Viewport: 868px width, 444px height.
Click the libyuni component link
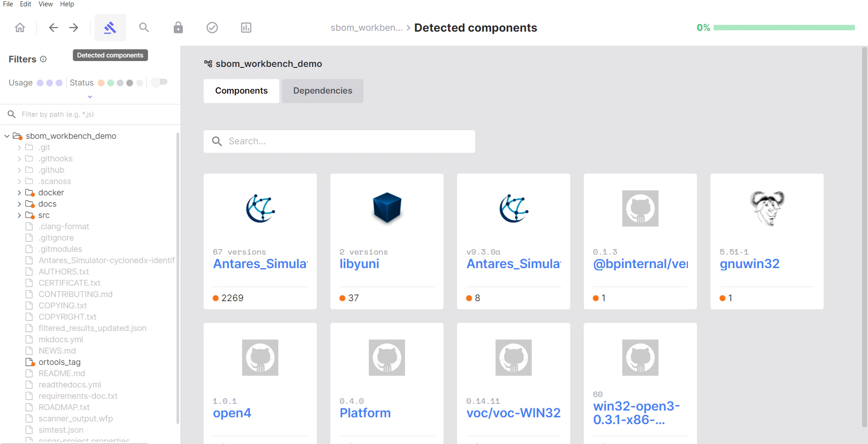click(x=359, y=264)
